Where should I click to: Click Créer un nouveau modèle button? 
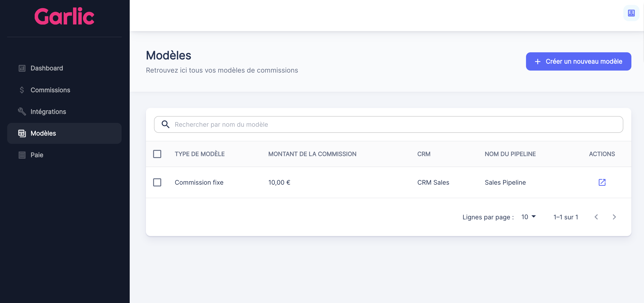(578, 61)
